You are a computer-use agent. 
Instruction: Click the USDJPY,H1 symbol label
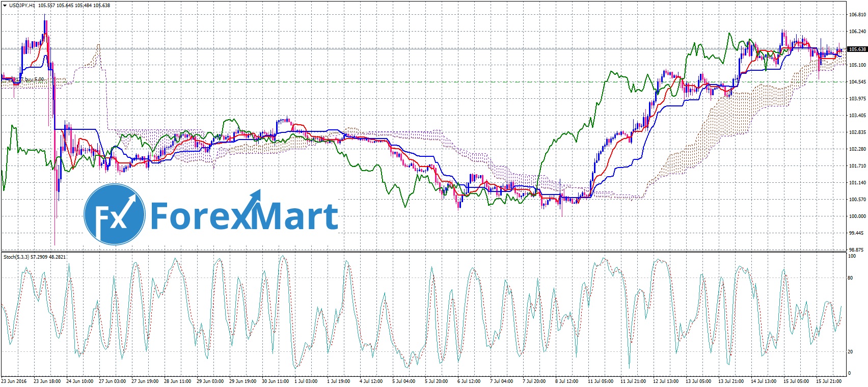click(x=22, y=6)
